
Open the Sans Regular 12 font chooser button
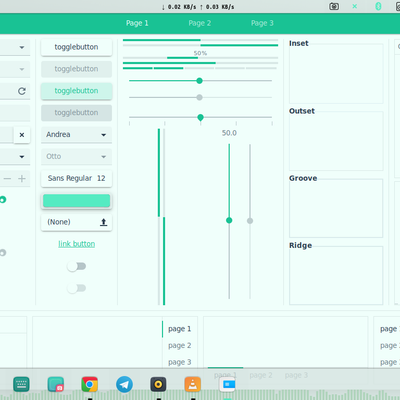click(76, 178)
